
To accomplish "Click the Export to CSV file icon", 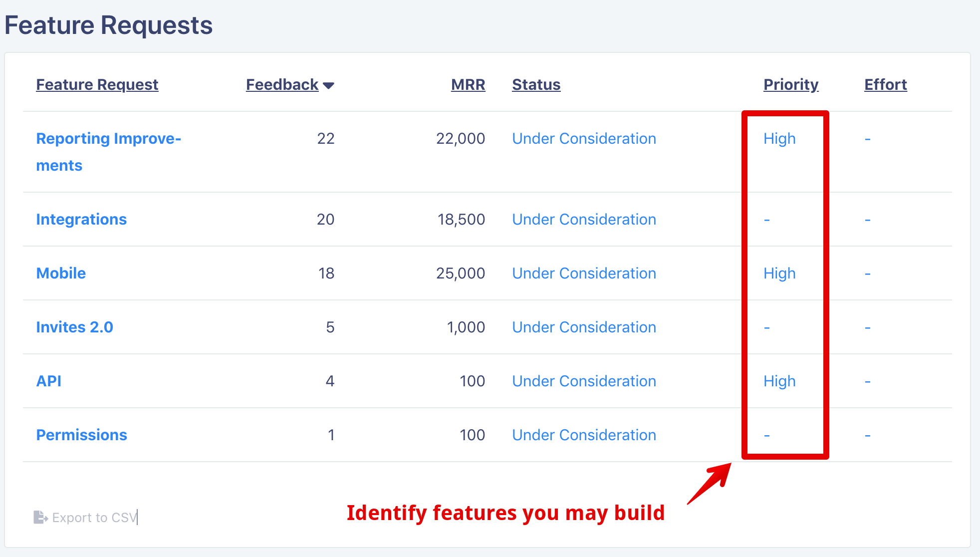I will [x=40, y=517].
